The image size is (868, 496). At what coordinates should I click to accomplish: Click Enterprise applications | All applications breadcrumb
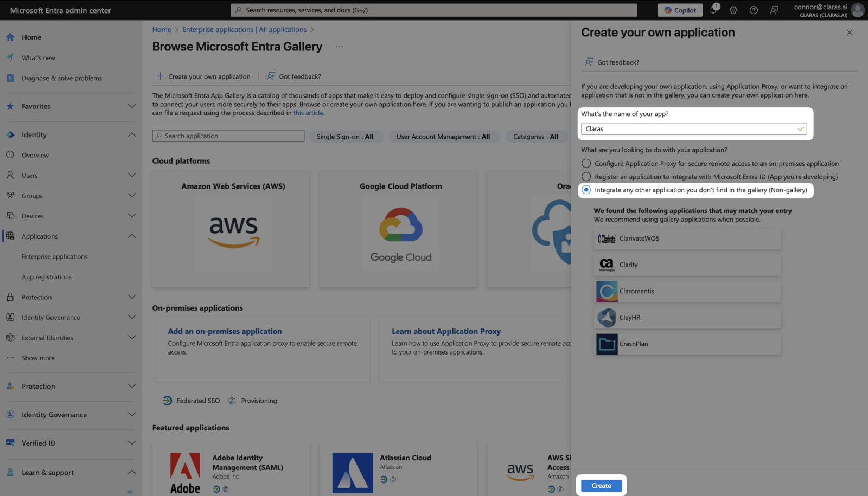click(244, 29)
